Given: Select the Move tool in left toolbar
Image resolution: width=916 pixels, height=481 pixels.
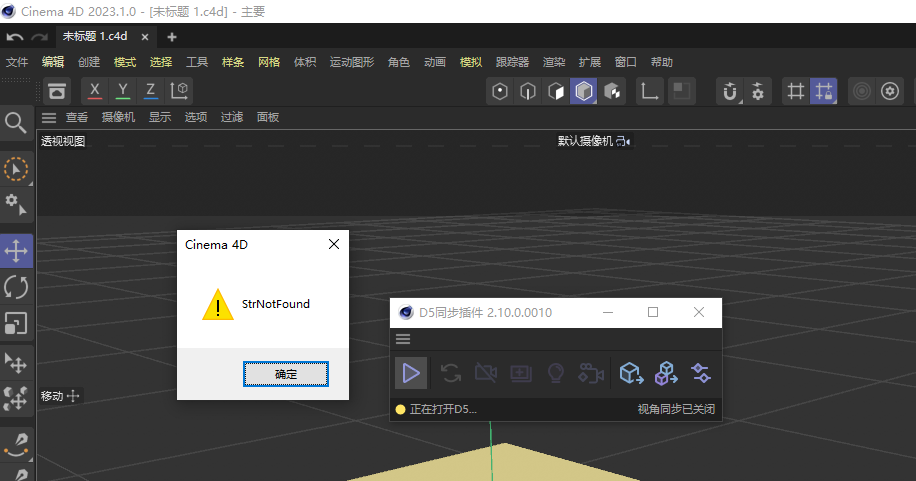Looking at the screenshot, I should tap(16, 250).
